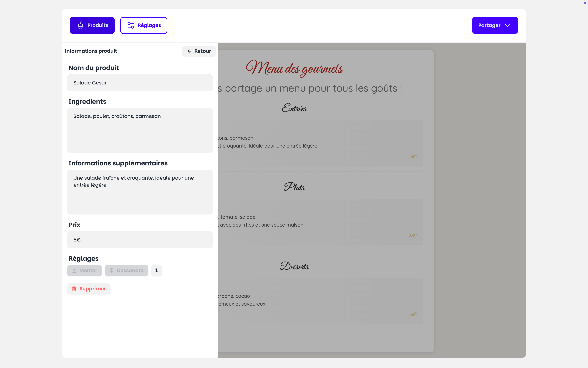588x368 pixels.
Task: Switch to the Réglages tab
Action: [x=144, y=25]
